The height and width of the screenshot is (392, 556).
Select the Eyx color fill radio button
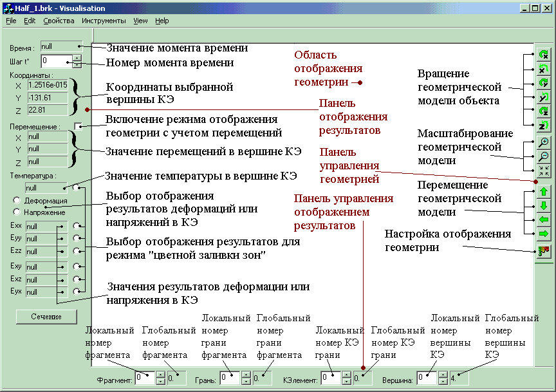coord(76,291)
